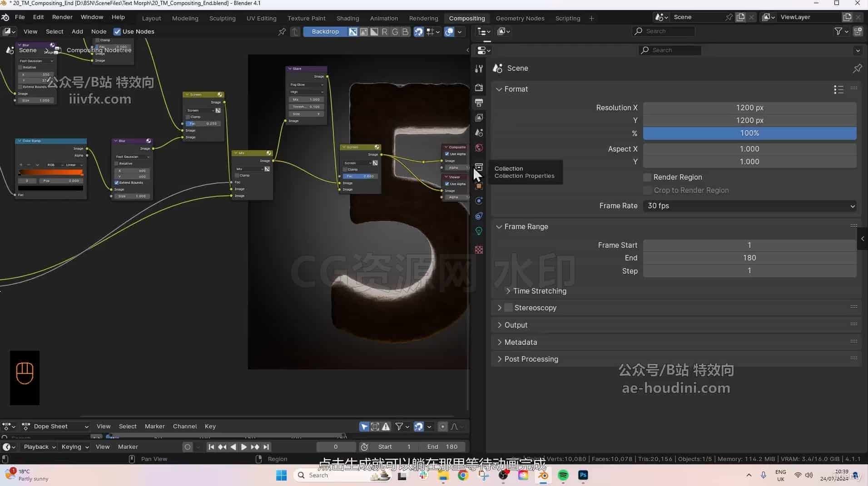Toggle the Backdrop button
This screenshot has width=868, height=486.
coord(325,32)
